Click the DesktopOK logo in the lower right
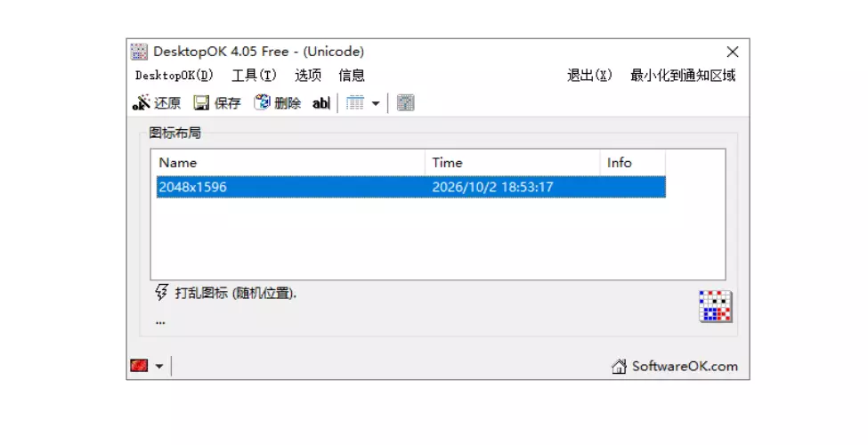The width and height of the screenshot is (868, 445). click(715, 306)
